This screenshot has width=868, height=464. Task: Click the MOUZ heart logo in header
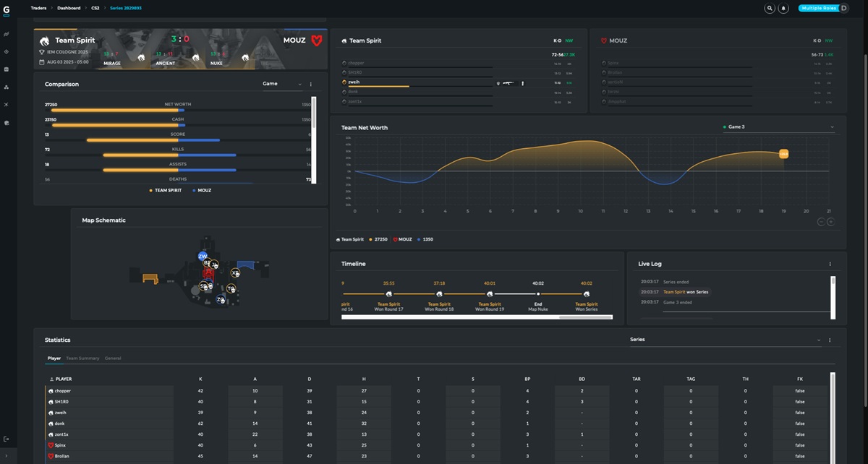(x=316, y=40)
